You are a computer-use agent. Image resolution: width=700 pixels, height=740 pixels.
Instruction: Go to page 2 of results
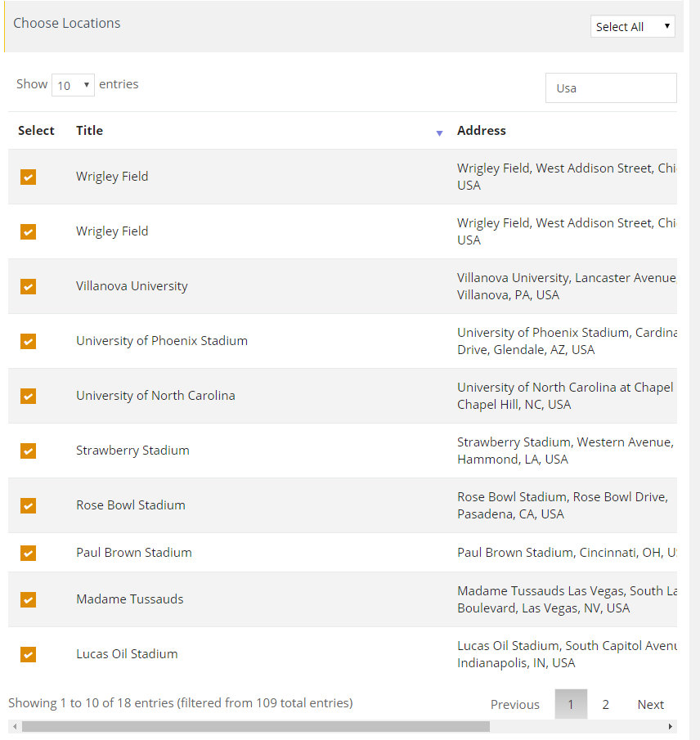[x=605, y=704]
